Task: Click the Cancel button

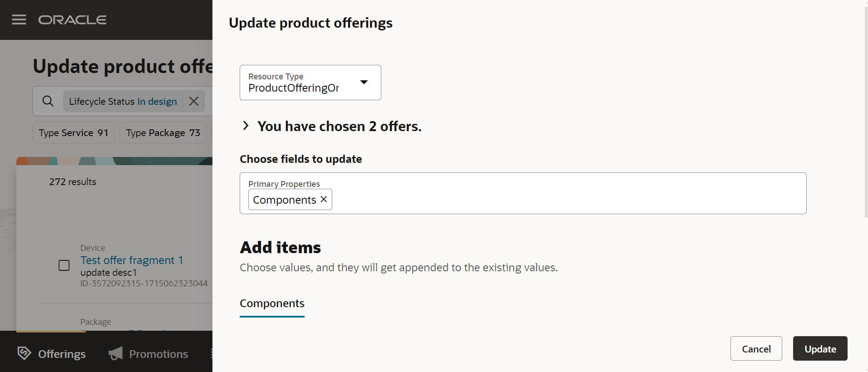Action: point(756,348)
